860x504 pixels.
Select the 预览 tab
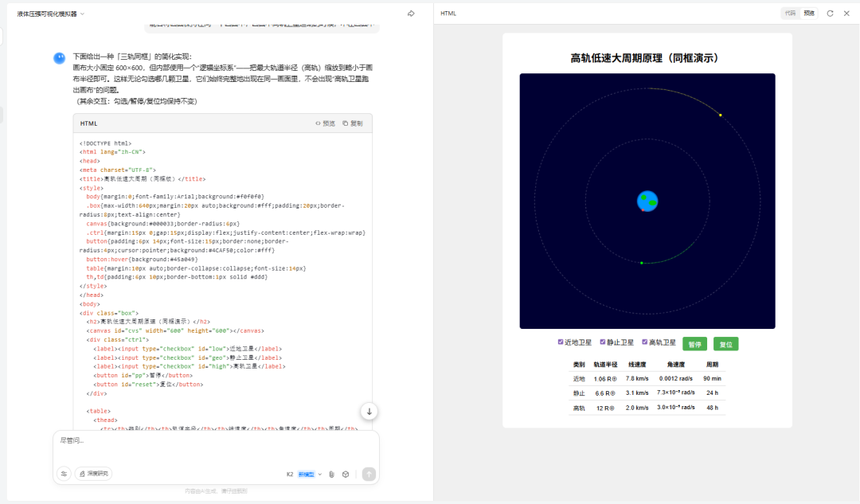[809, 14]
